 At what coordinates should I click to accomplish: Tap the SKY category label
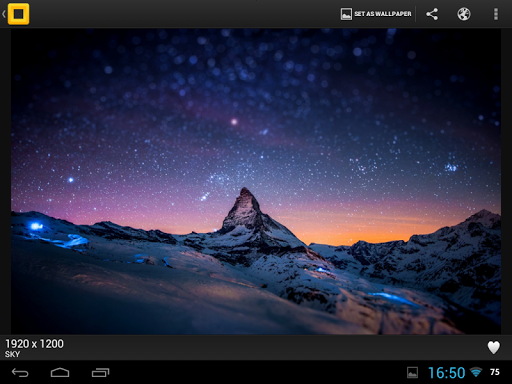click(x=12, y=354)
